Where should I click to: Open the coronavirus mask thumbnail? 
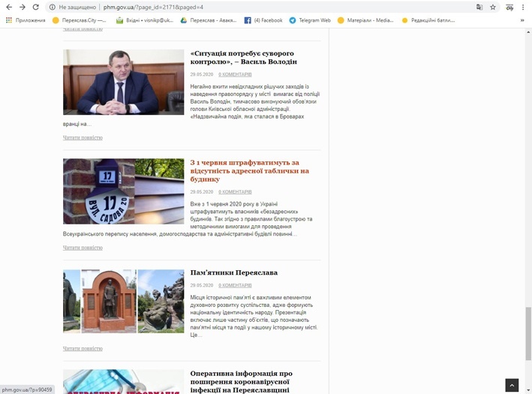pyautogui.click(x=124, y=382)
